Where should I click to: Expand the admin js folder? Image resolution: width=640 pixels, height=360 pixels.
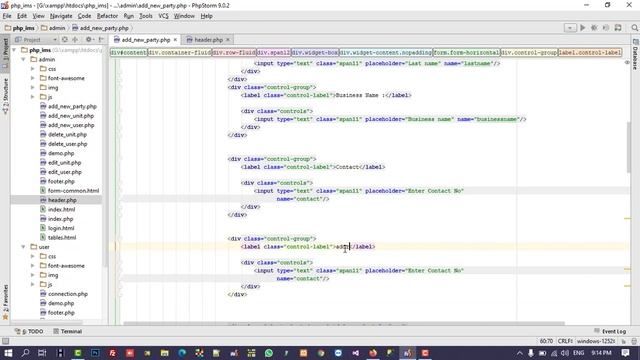tap(33, 97)
